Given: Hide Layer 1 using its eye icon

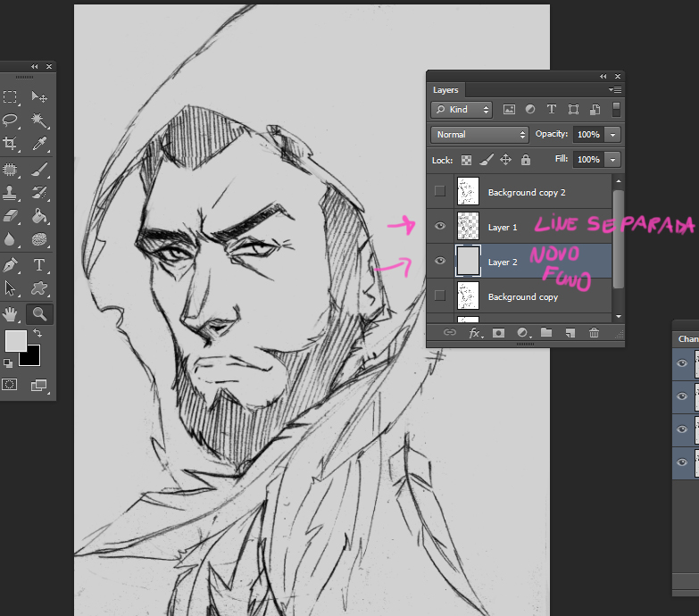Looking at the screenshot, I should tap(439, 227).
